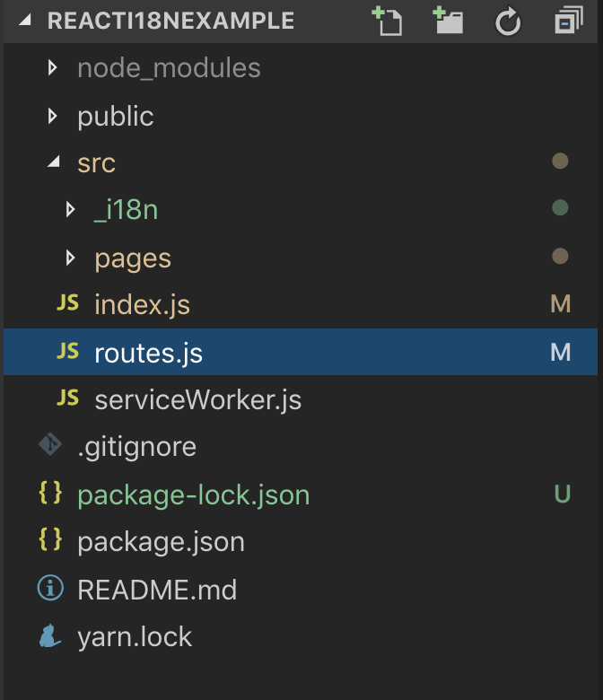Open the serviceWorker.js file

point(198,400)
